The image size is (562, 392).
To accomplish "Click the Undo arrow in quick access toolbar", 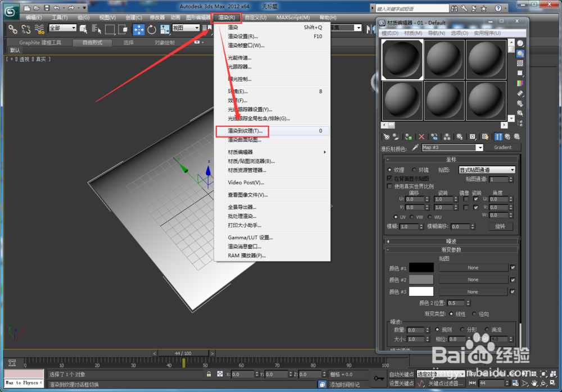I will tap(57, 7).
